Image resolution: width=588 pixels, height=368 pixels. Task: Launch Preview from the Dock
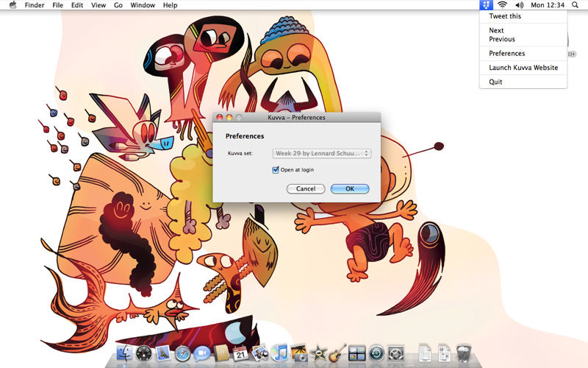click(260, 353)
